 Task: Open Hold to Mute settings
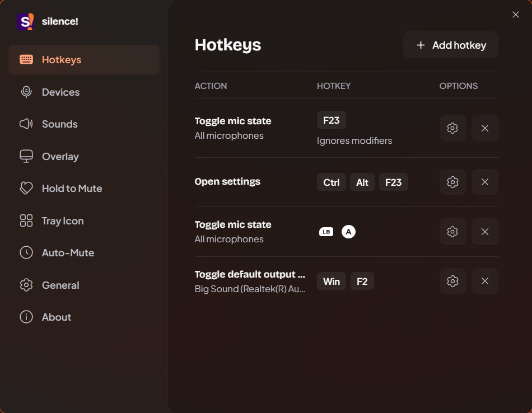coord(84,188)
